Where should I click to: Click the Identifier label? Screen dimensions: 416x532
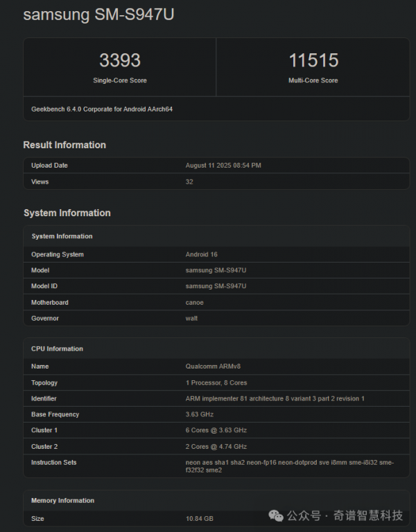click(x=44, y=399)
